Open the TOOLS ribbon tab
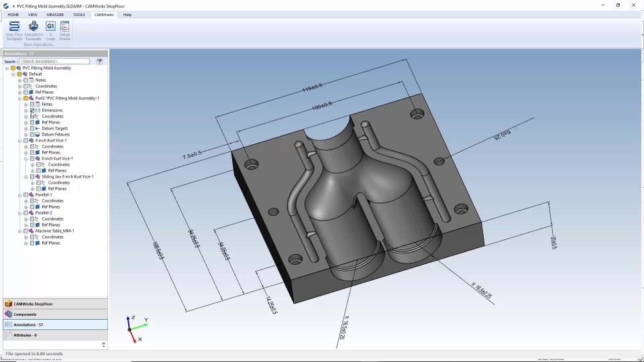 coord(79,15)
